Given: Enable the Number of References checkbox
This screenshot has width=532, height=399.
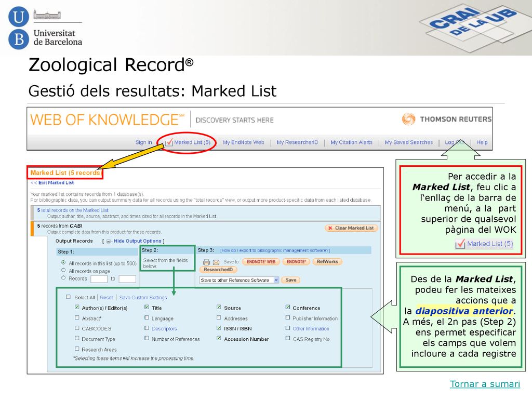Looking at the screenshot, I should [147, 338].
